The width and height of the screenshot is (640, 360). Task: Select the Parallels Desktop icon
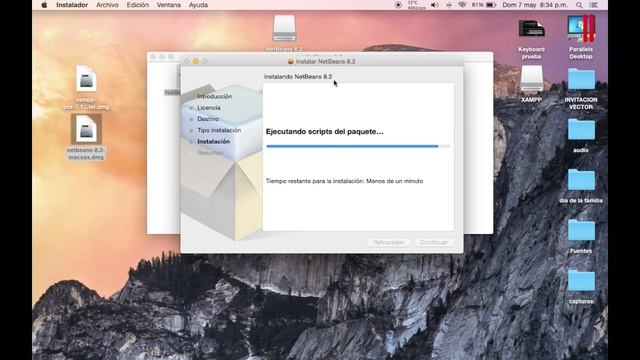click(581, 29)
